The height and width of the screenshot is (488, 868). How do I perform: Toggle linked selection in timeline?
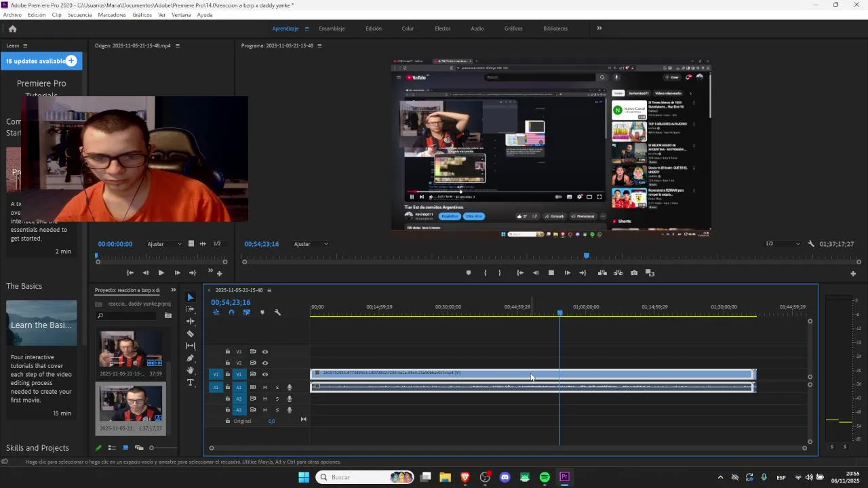(246, 312)
